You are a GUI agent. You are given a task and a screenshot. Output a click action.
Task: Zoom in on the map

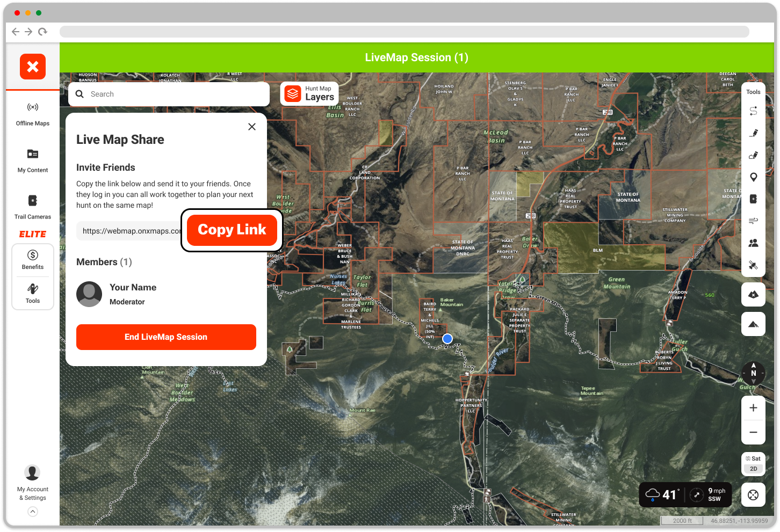(x=753, y=408)
